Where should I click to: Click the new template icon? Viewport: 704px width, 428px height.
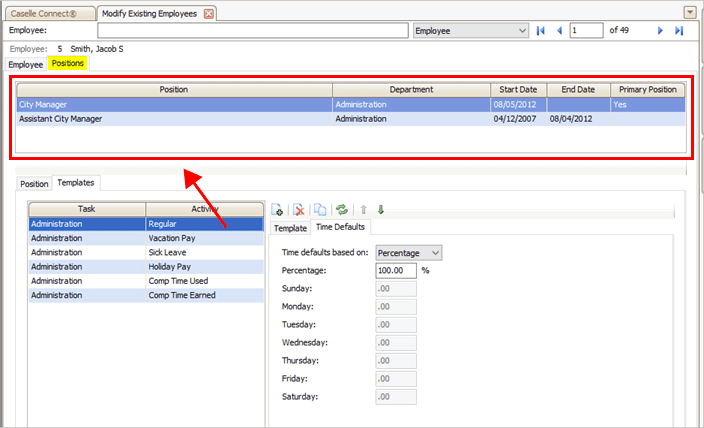tap(277, 209)
